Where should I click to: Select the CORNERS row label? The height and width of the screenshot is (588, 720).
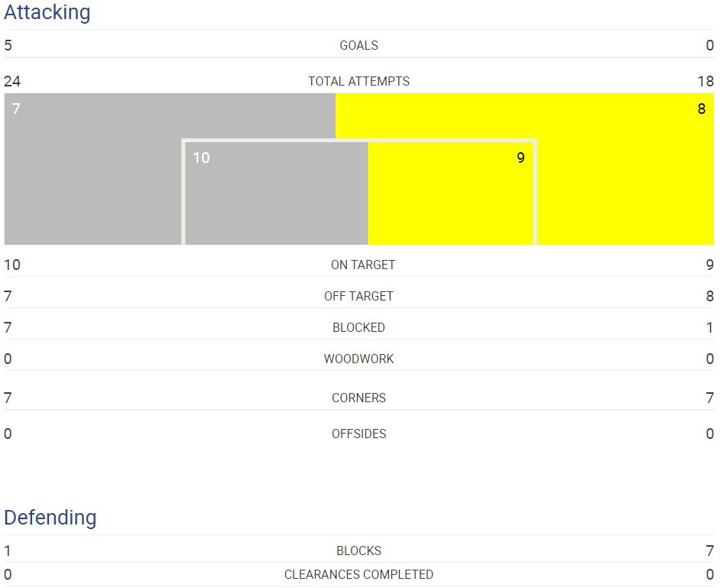(x=359, y=398)
